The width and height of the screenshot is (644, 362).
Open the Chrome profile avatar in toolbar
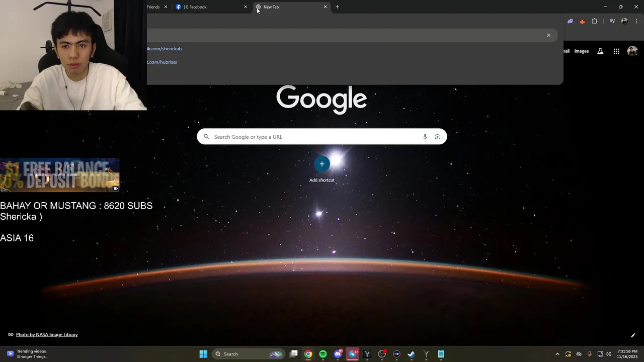[624, 21]
